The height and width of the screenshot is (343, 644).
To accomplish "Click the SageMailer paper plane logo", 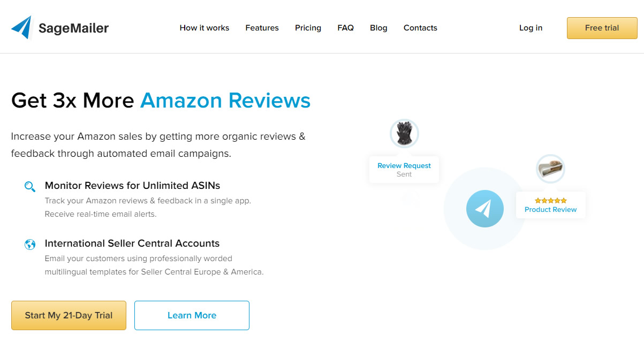I will pyautogui.click(x=22, y=27).
